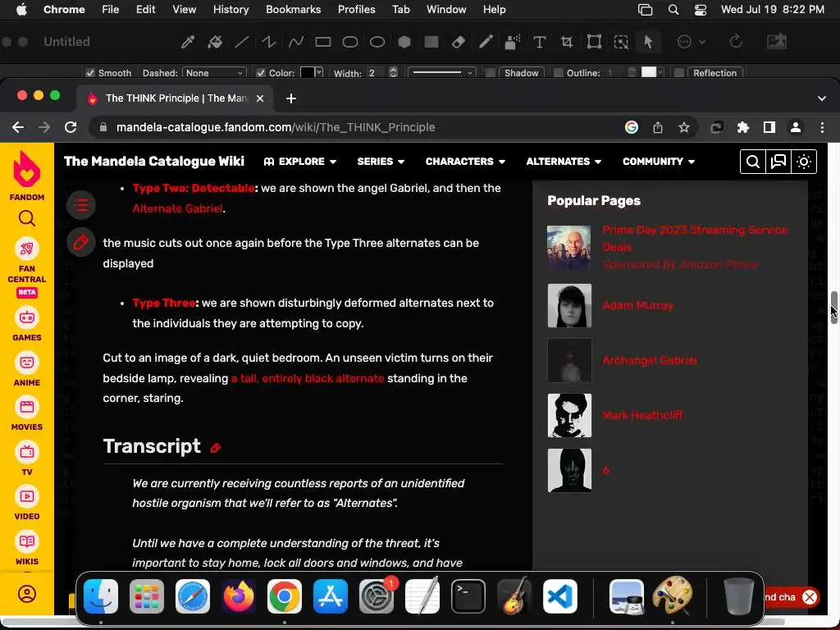Image resolution: width=840 pixels, height=630 pixels.
Task: Select the ellipse shape tool
Action: tap(377, 42)
